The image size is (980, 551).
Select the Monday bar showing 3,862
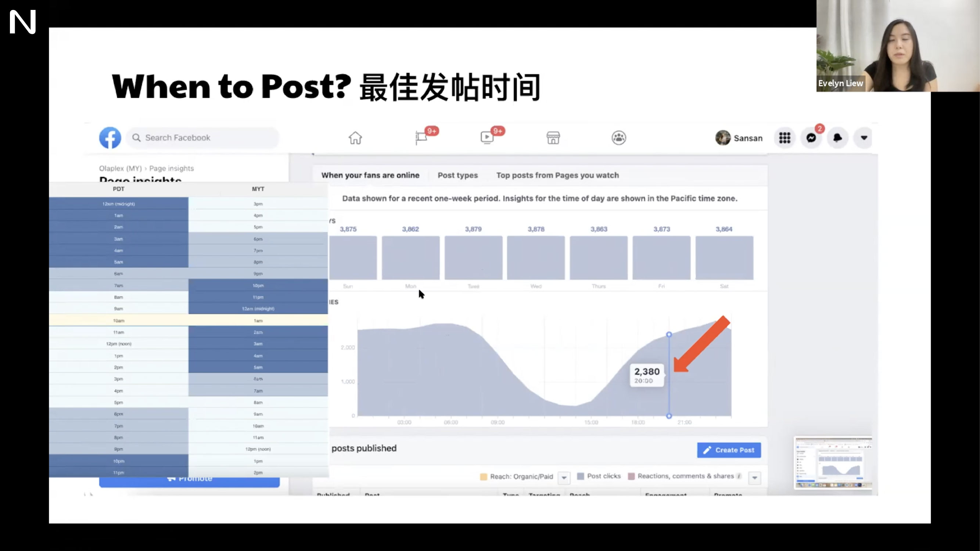click(410, 258)
